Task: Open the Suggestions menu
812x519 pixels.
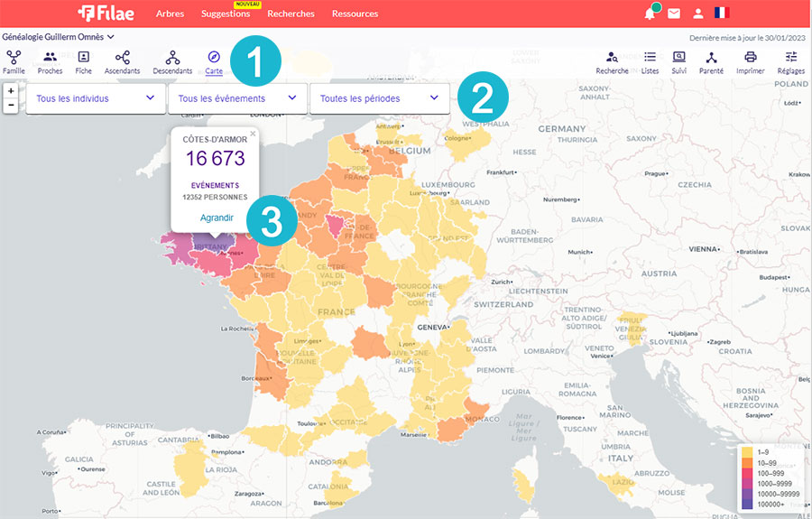Action: coord(226,14)
